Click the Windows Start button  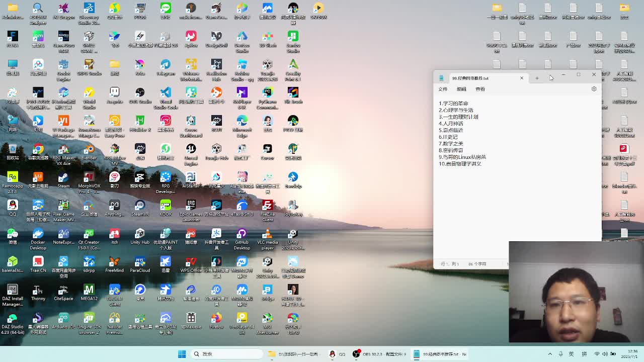pyautogui.click(x=182, y=354)
